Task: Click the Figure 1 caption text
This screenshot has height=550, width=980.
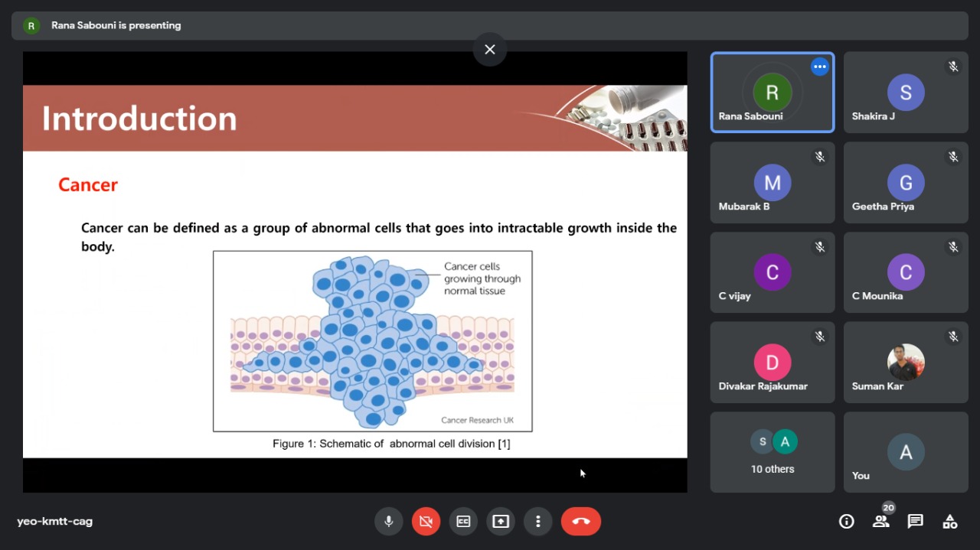Action: pyautogui.click(x=391, y=444)
